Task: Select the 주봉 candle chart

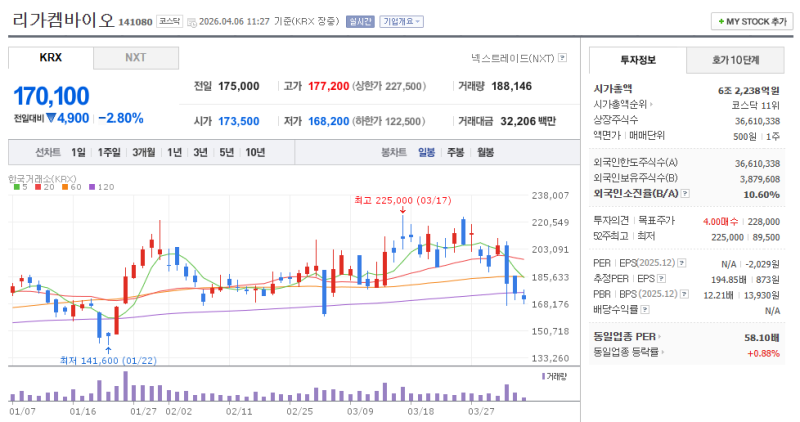Action: pyautogui.click(x=456, y=152)
